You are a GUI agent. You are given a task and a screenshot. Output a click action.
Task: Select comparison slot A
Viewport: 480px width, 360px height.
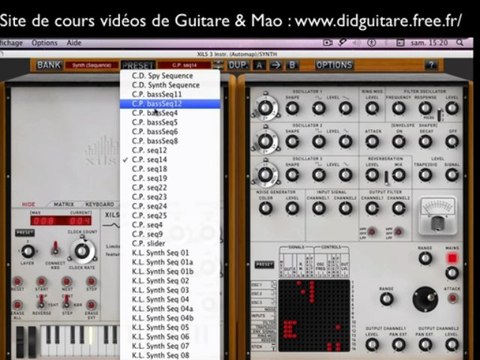click(259, 65)
